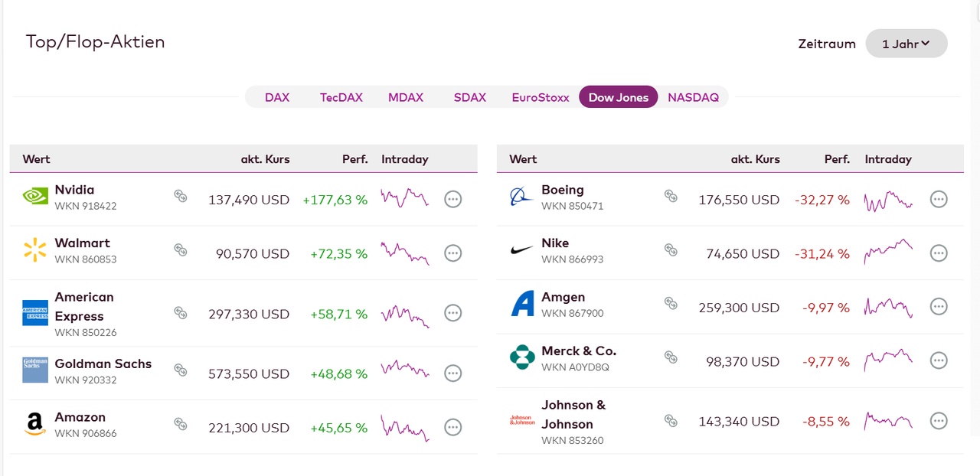Screen dimensions: 980x476
Task: Open the more-options menu for Goldman Sachs
Action: [x=453, y=373]
